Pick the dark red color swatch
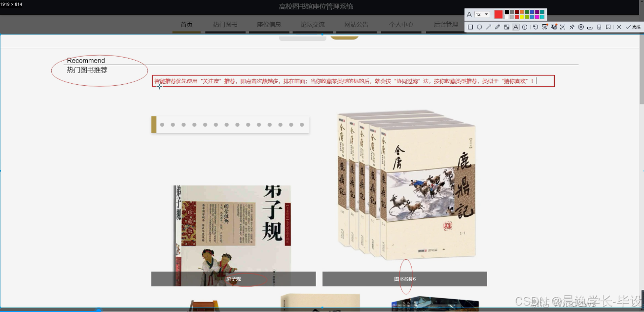This screenshot has width=644, height=312. tap(517, 12)
